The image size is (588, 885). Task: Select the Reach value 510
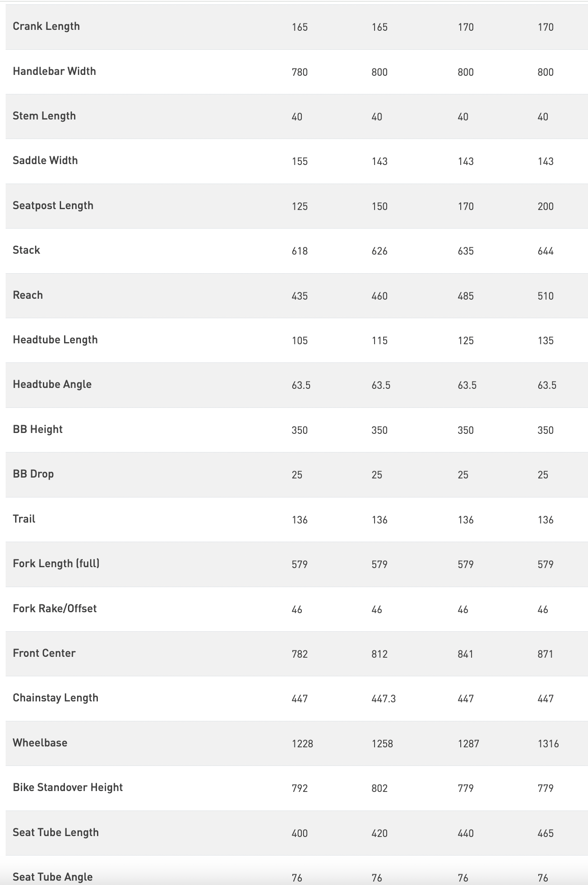point(546,296)
